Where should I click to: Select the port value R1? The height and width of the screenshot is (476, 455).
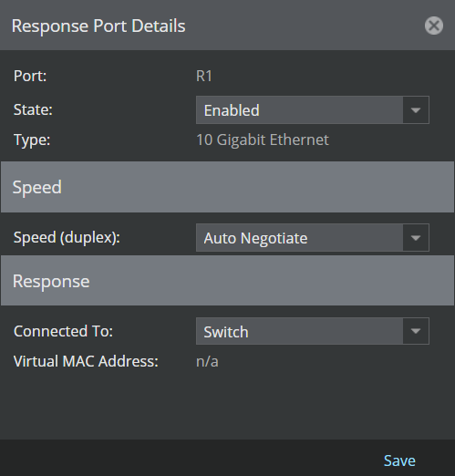pos(204,76)
